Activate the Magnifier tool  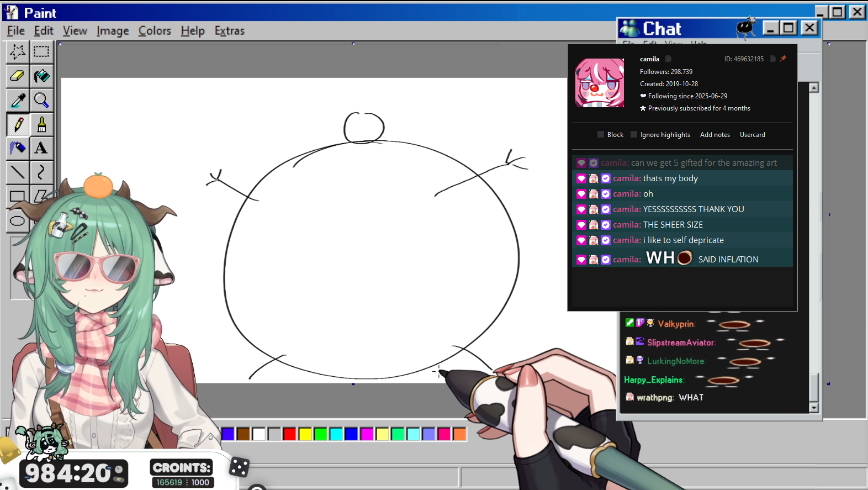41,100
